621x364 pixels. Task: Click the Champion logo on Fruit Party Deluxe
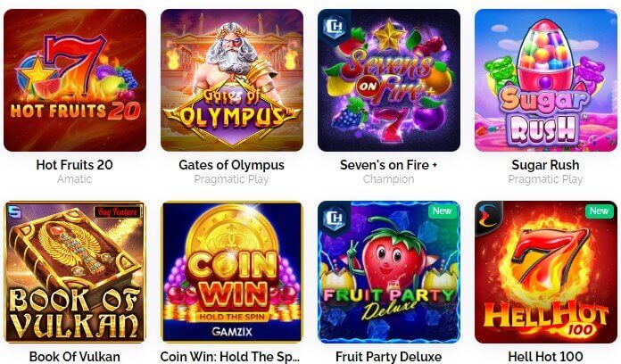point(335,219)
